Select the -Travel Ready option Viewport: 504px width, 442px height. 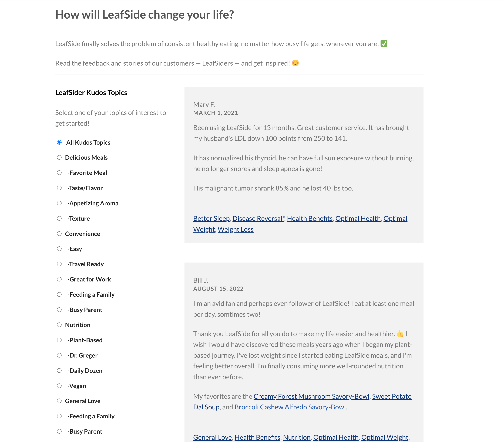pos(59,264)
